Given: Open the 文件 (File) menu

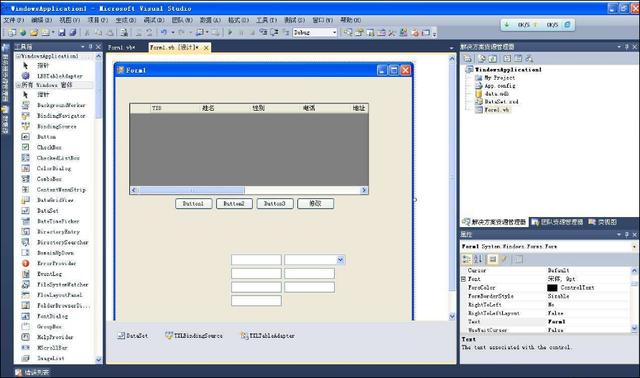Looking at the screenshot, I should (x=13, y=20).
